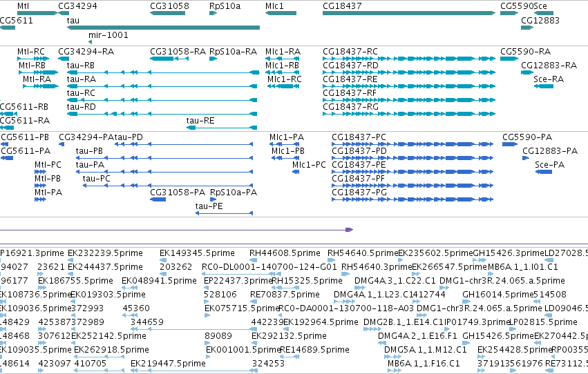This screenshot has height=374, width=588.
Task: Select the CG31058 gene bar
Action: pos(167,13)
